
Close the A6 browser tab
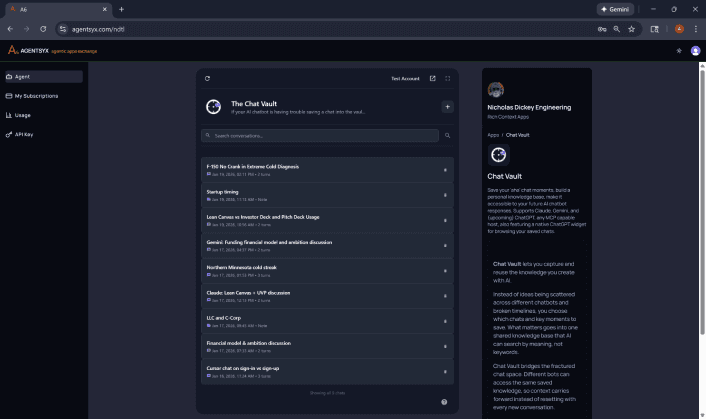pyautogui.click(x=104, y=9)
